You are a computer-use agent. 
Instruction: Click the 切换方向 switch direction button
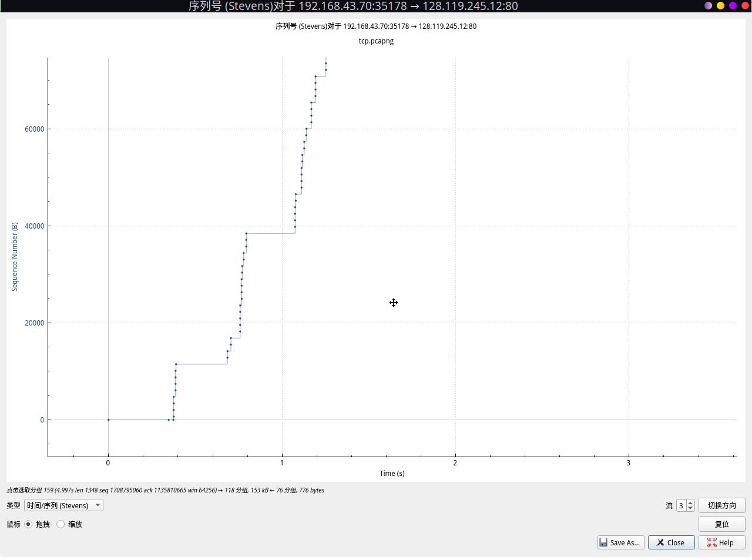click(x=721, y=505)
